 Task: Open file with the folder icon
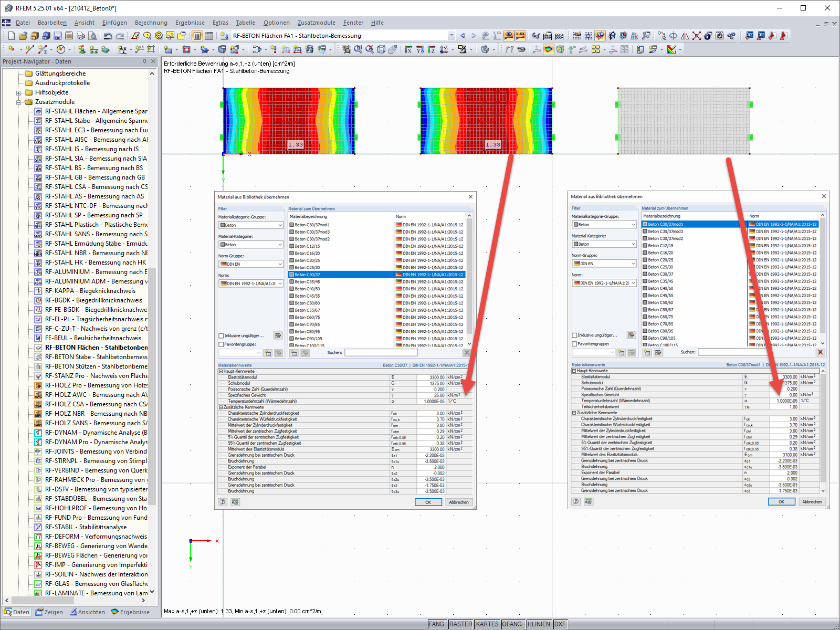click(23, 36)
